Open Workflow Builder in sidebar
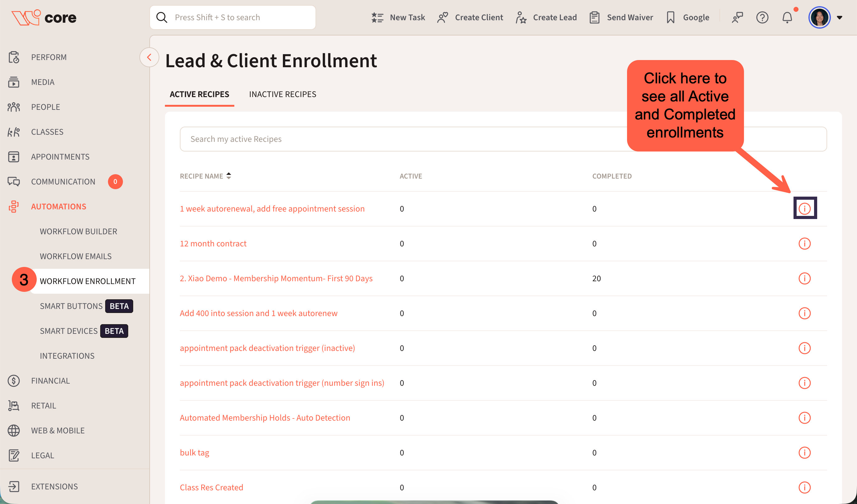 tap(78, 231)
